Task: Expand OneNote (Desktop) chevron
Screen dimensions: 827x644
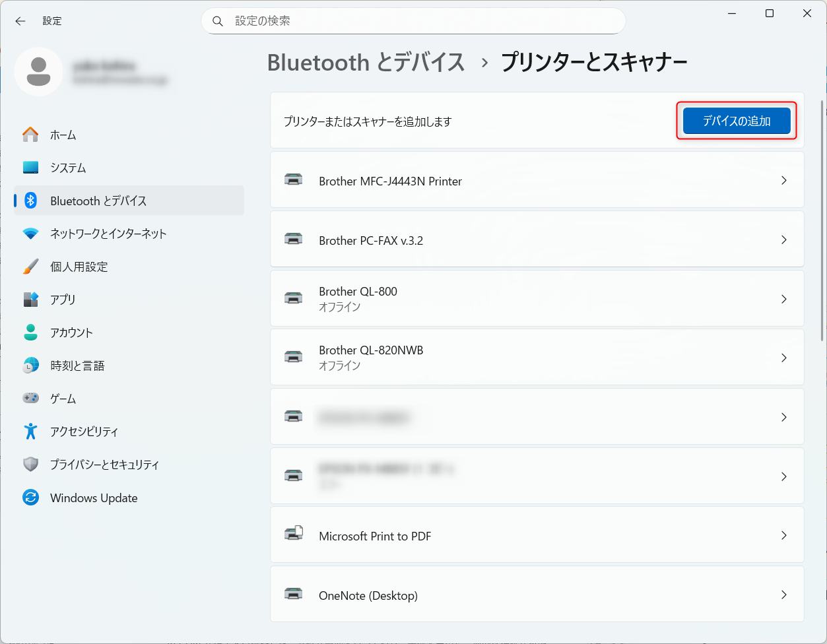Action: tap(784, 595)
